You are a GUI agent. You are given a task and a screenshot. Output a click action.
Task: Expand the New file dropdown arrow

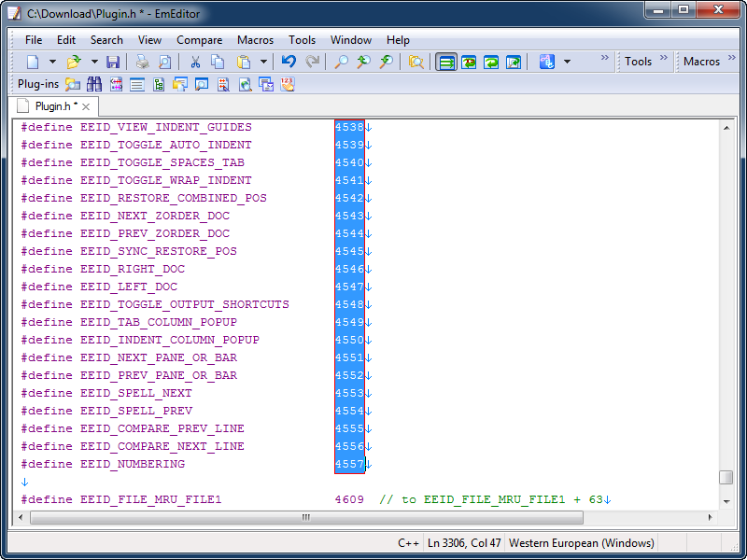click(53, 62)
